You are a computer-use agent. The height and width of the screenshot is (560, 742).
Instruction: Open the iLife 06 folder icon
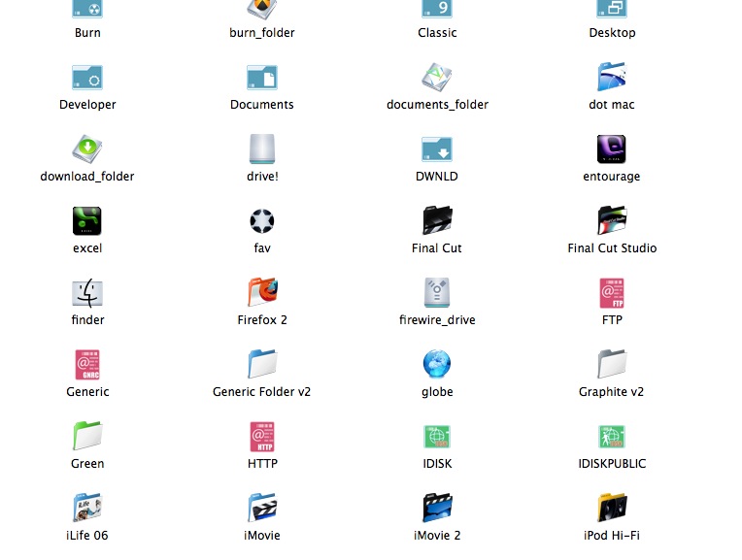pyautogui.click(x=87, y=508)
